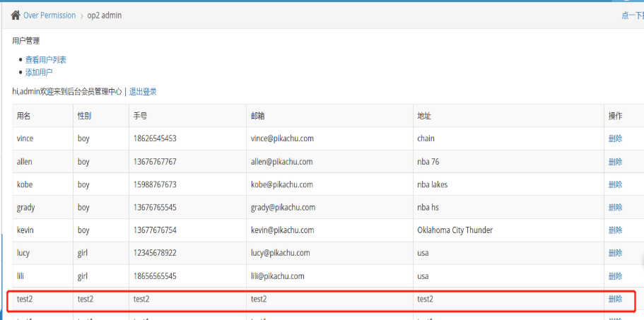Click the 退出登录 logout link
This screenshot has width=644, height=320.
pos(143,92)
